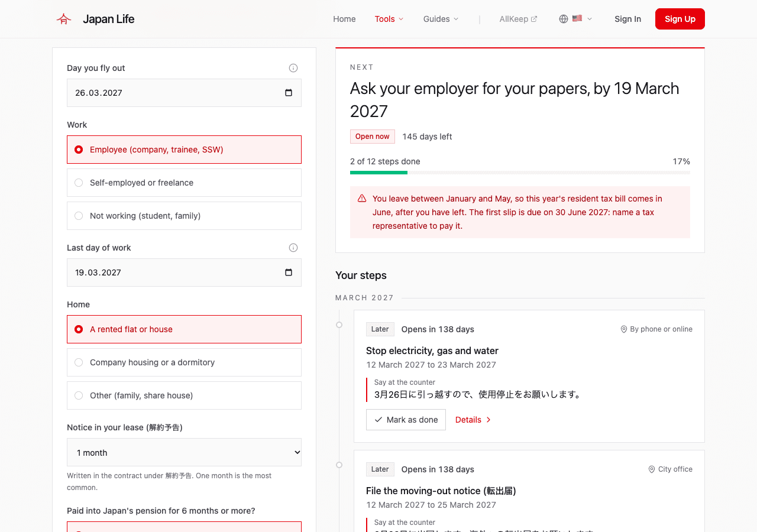Click AllKeep external link icon
This screenshot has height=532, width=757.
click(534, 19)
